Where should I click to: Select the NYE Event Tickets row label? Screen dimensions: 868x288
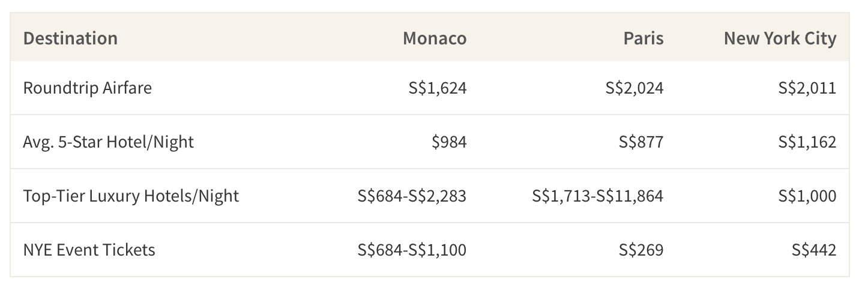89,250
